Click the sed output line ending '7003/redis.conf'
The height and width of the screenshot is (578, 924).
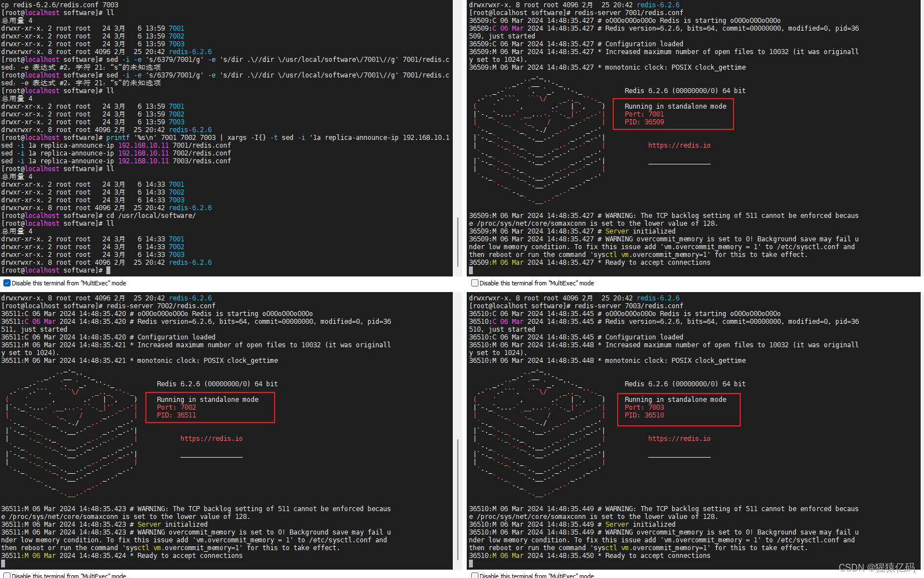pos(116,161)
